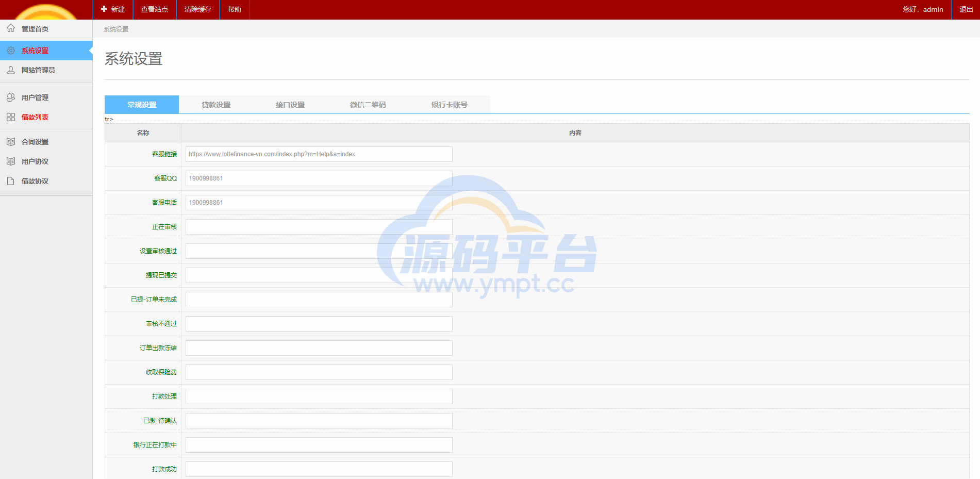Click the 名称 column header
Image resolution: width=980 pixels, height=479 pixels.
coord(143,133)
